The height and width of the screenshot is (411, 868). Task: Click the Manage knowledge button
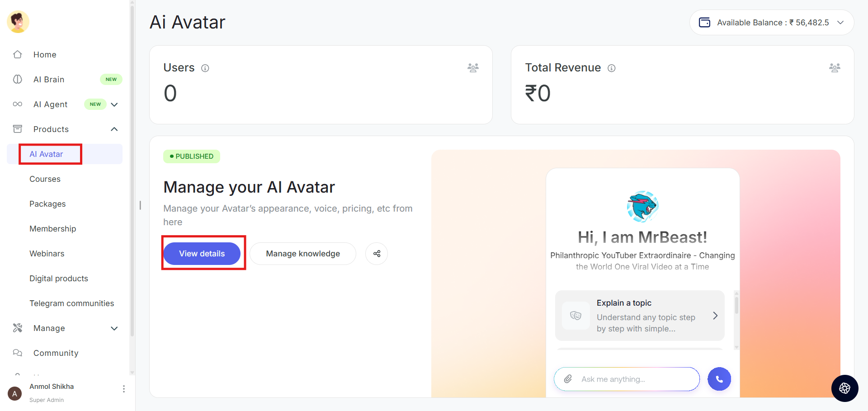[x=303, y=254]
